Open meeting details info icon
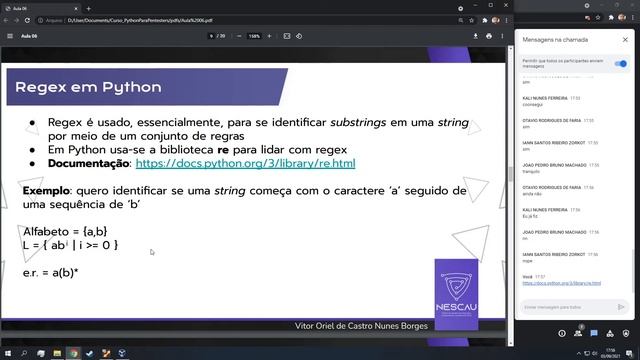The height and width of the screenshot is (360, 640). pos(562,333)
